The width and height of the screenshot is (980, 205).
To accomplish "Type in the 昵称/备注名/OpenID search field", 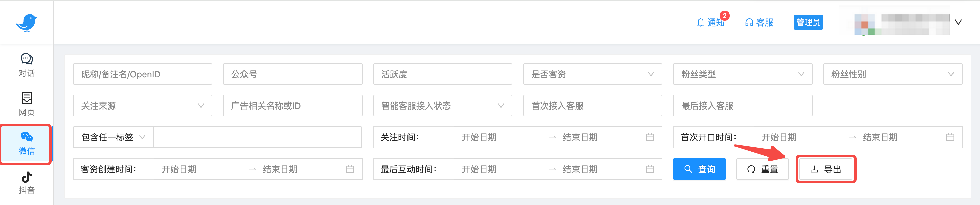I will pyautogui.click(x=143, y=74).
